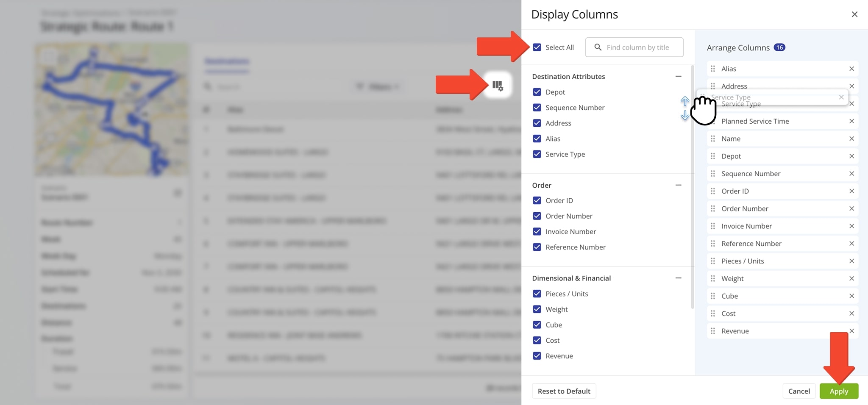
Task: Click the search magnifier in Find column field
Action: point(597,47)
